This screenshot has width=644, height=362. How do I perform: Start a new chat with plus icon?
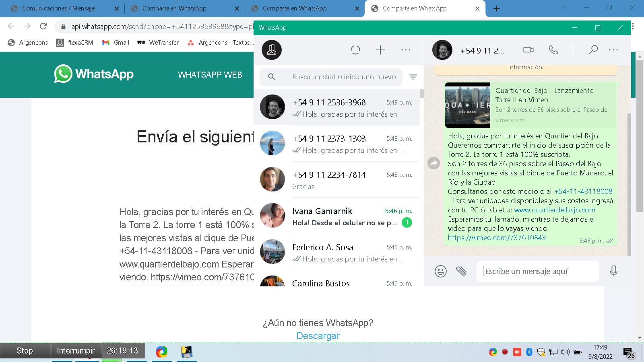click(x=380, y=50)
